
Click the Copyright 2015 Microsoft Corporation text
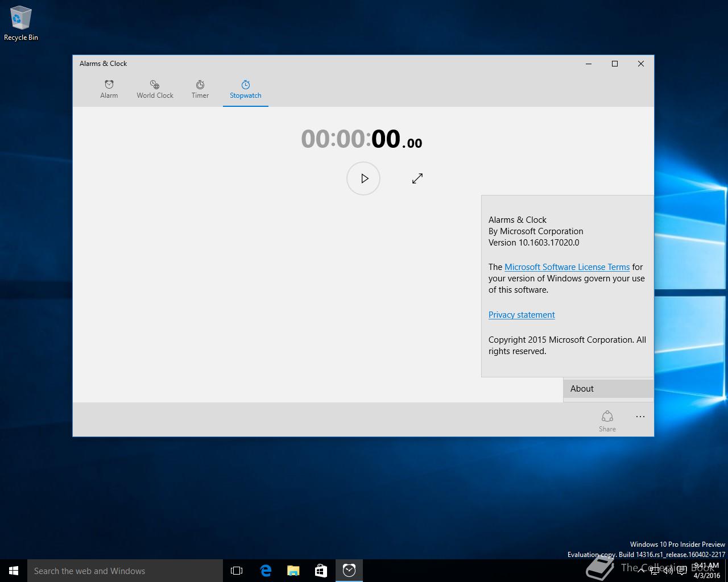(560, 340)
